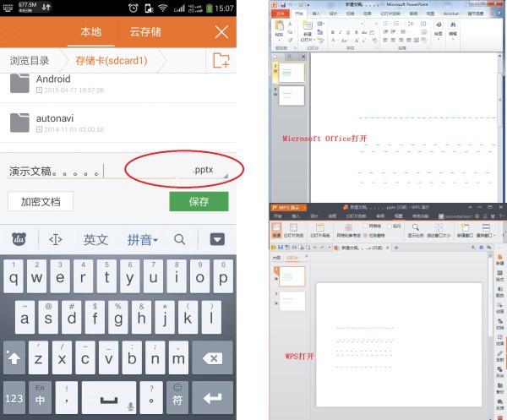Switch to the 大纲 outline pane tab in WPS

pos(276,258)
